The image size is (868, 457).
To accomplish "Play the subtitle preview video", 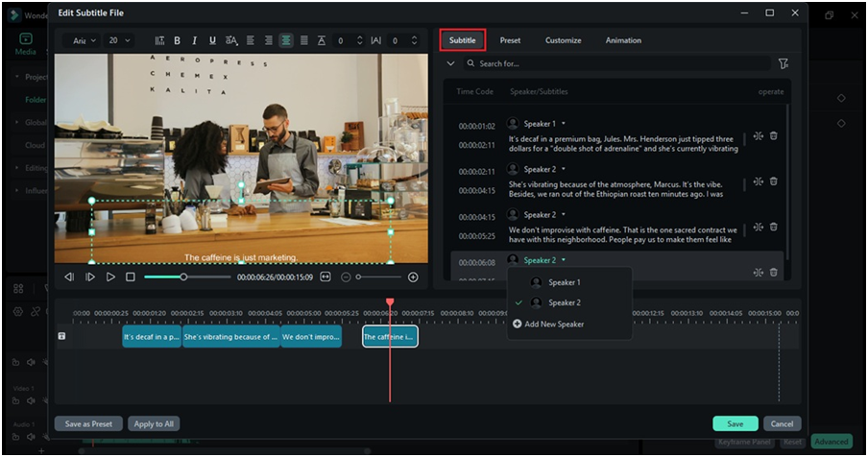I will pyautogui.click(x=110, y=277).
